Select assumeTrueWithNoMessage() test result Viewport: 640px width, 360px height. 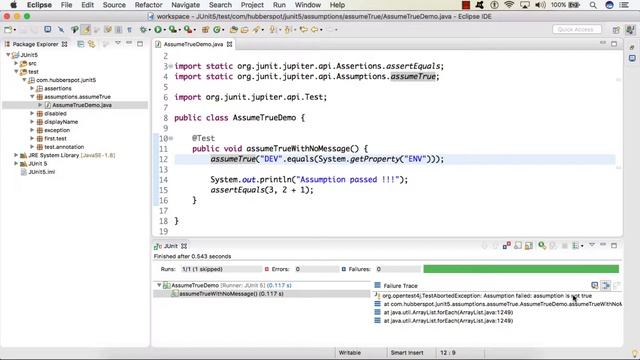[x=231, y=293]
